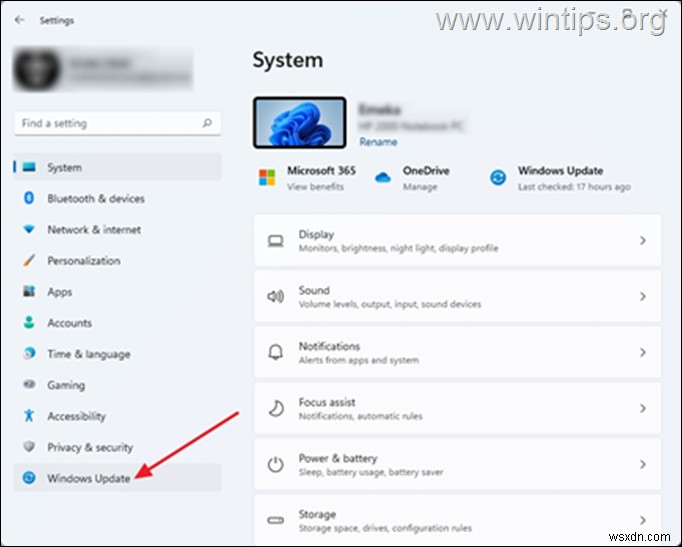
Task: Open Personalization category
Action: (84, 261)
